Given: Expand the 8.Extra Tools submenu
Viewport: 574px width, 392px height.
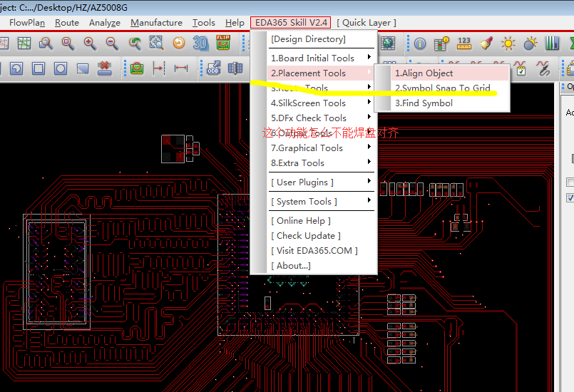Looking at the screenshot, I should tap(321, 163).
